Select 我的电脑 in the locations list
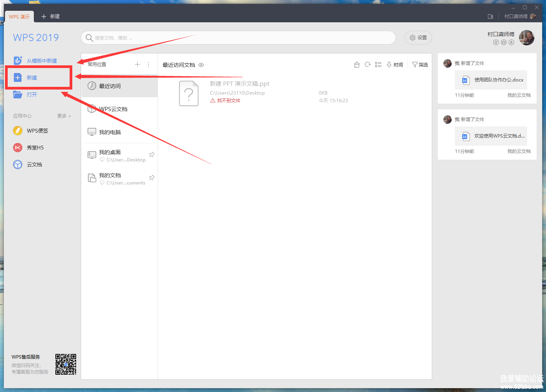This screenshot has width=546, height=392. [110, 132]
